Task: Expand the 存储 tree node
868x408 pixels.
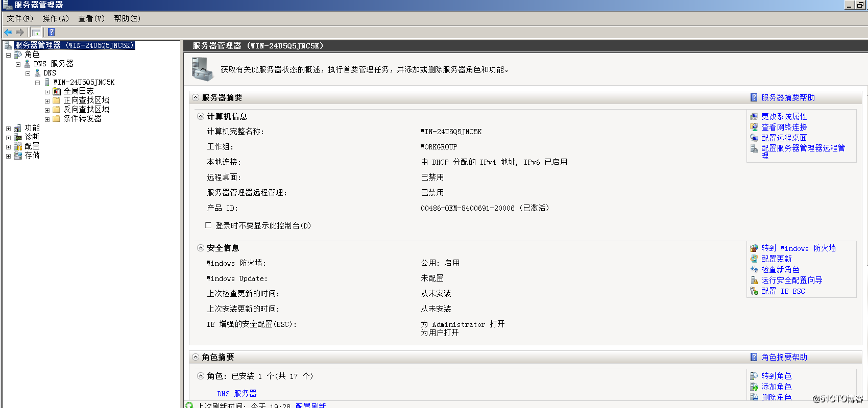Action: [8, 156]
